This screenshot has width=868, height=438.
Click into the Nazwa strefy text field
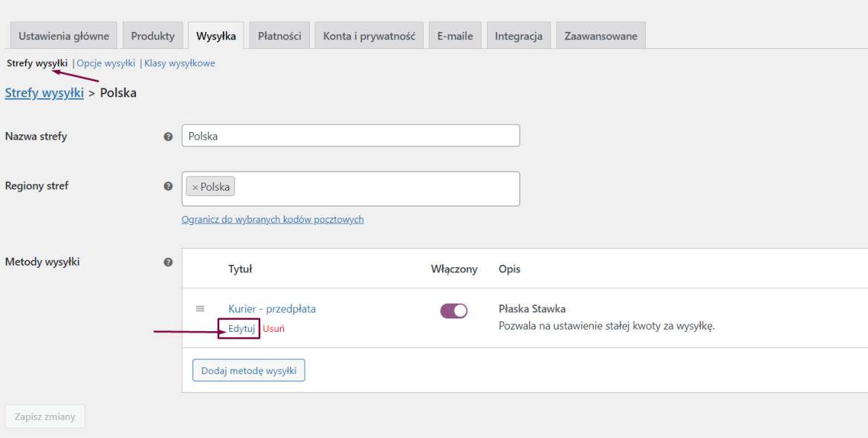coord(350,136)
